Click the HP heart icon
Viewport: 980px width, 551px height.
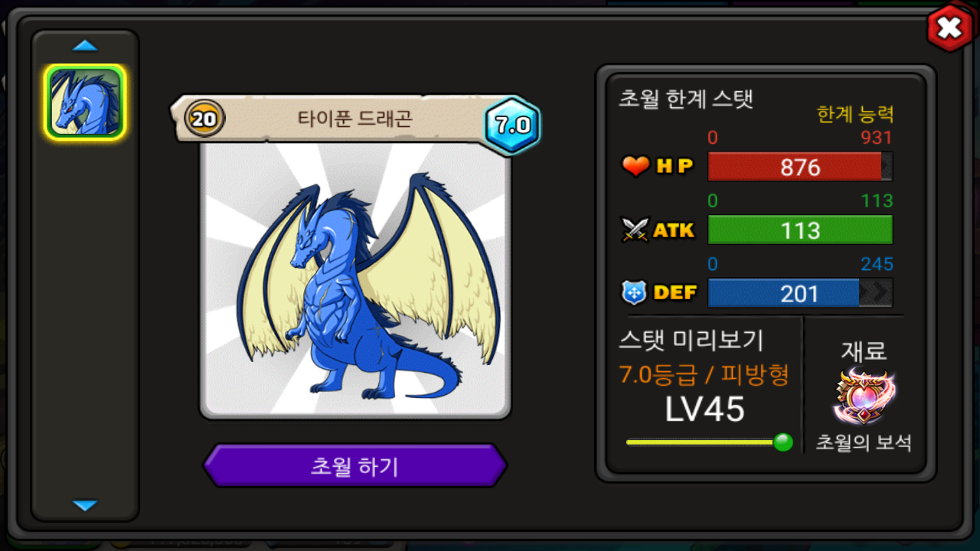coord(635,166)
